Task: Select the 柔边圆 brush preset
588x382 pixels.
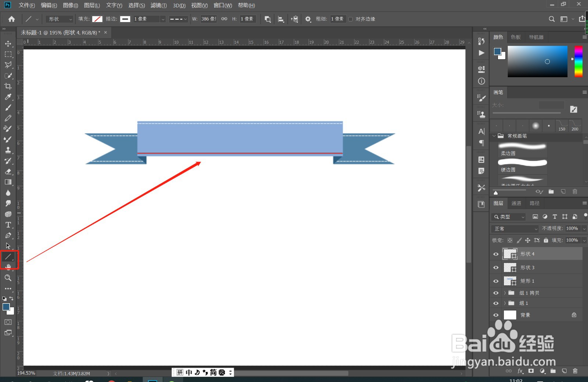Action: tap(522, 149)
